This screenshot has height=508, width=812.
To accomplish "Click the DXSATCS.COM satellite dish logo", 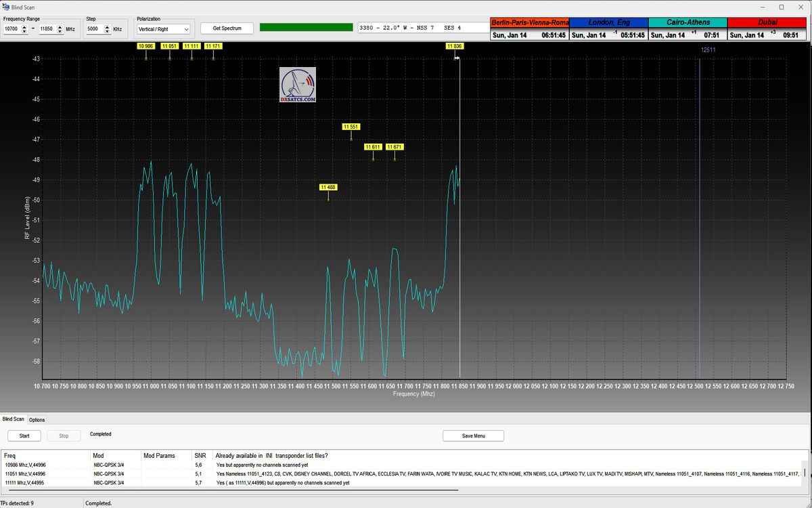I will pos(298,85).
